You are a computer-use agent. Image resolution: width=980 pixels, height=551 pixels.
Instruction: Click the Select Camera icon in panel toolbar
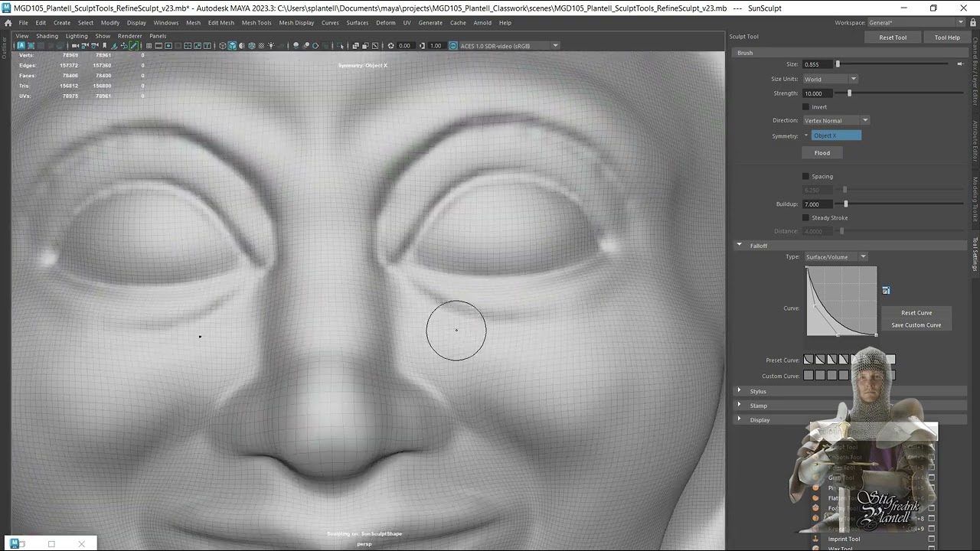(x=75, y=46)
